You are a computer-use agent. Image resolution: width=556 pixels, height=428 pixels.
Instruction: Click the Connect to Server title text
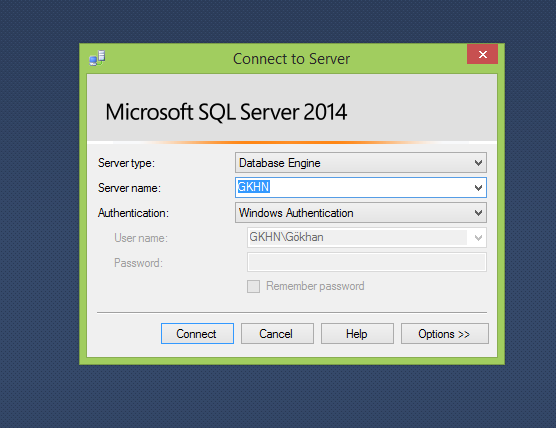[x=291, y=59]
